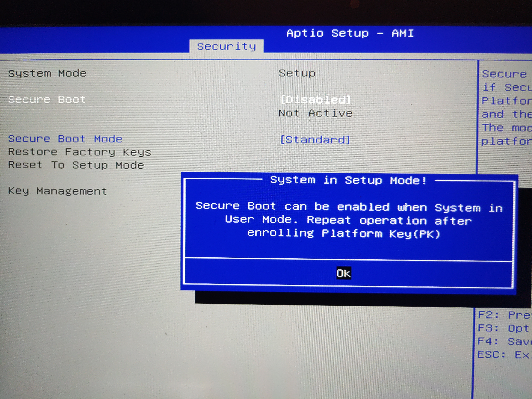
Task: Click the F4 Save key hint
Action: [504, 341]
